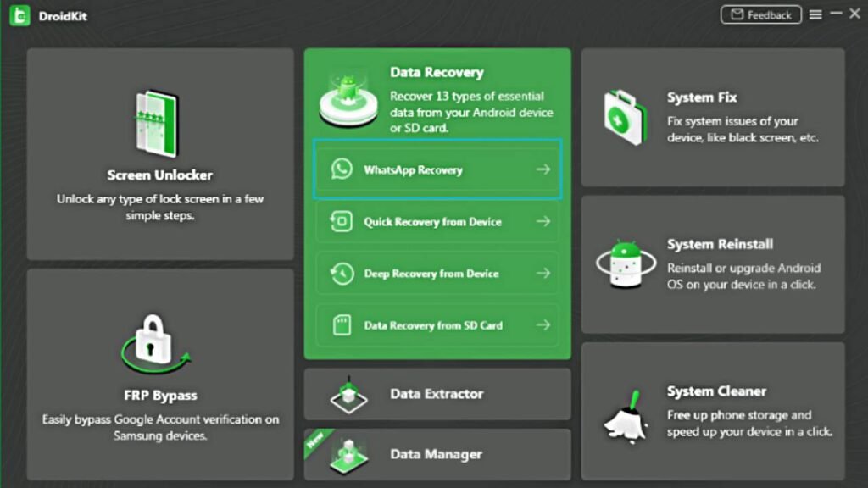Click the System Fix first-aid kit icon
868x488 pixels.
[x=625, y=117]
